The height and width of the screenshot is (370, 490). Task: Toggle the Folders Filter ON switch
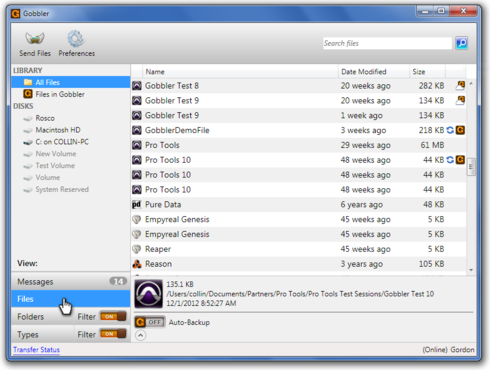tap(113, 316)
